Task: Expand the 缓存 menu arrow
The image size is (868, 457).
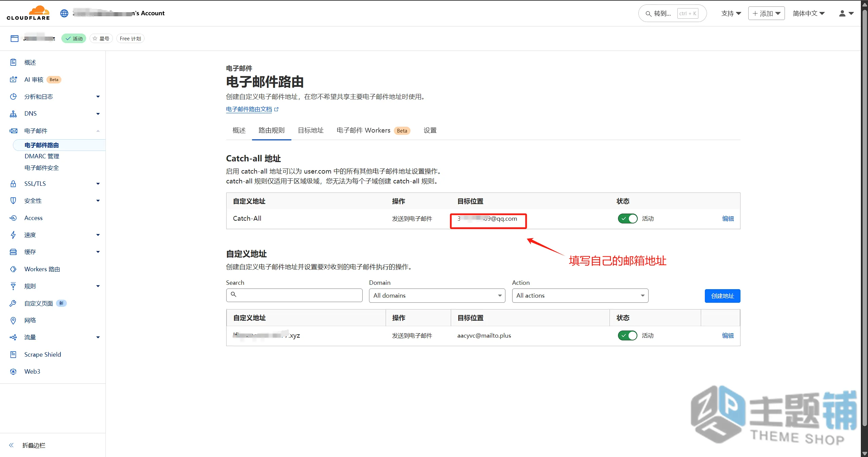Action: point(98,252)
